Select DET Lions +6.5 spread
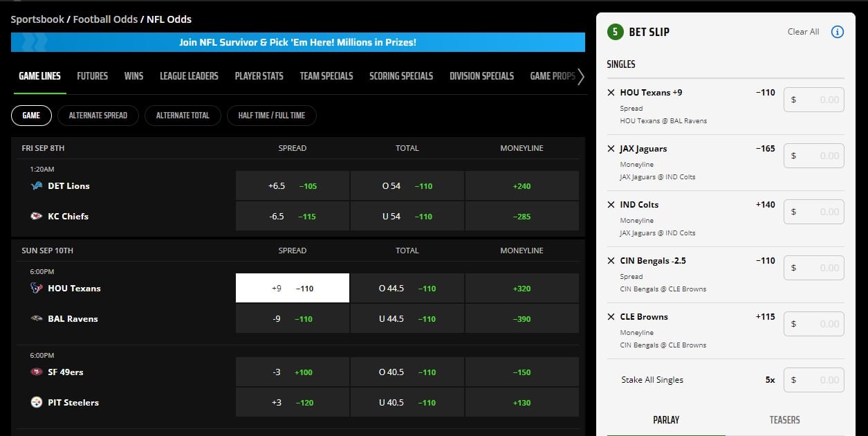Screen dimensions: 868x436 pos(293,185)
